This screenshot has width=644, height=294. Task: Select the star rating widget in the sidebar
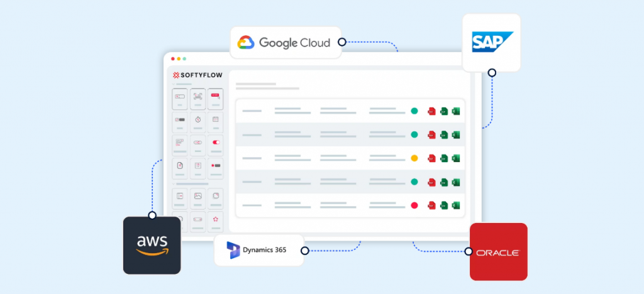pos(216,219)
